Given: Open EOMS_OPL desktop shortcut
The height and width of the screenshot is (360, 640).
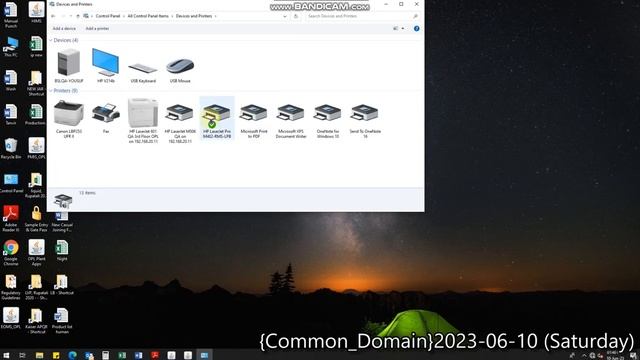Looking at the screenshot, I should point(11,318).
